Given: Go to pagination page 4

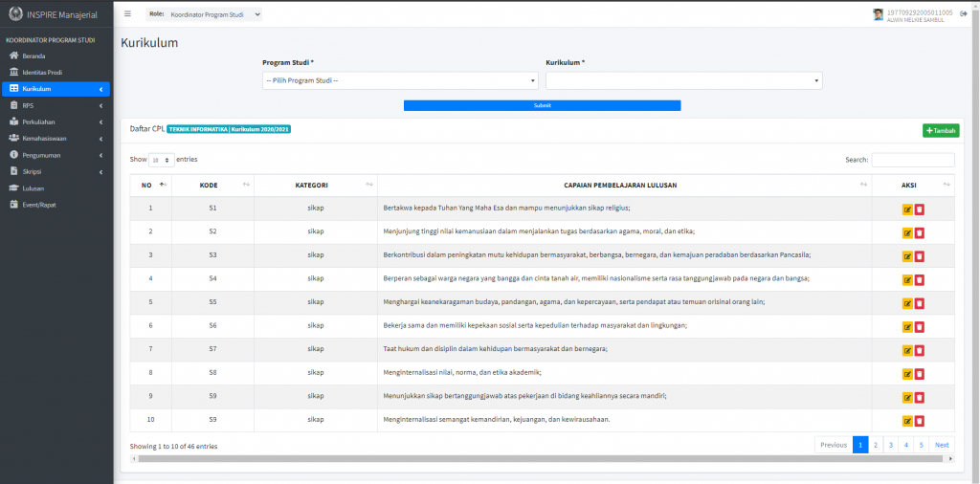Looking at the screenshot, I should click(x=905, y=445).
